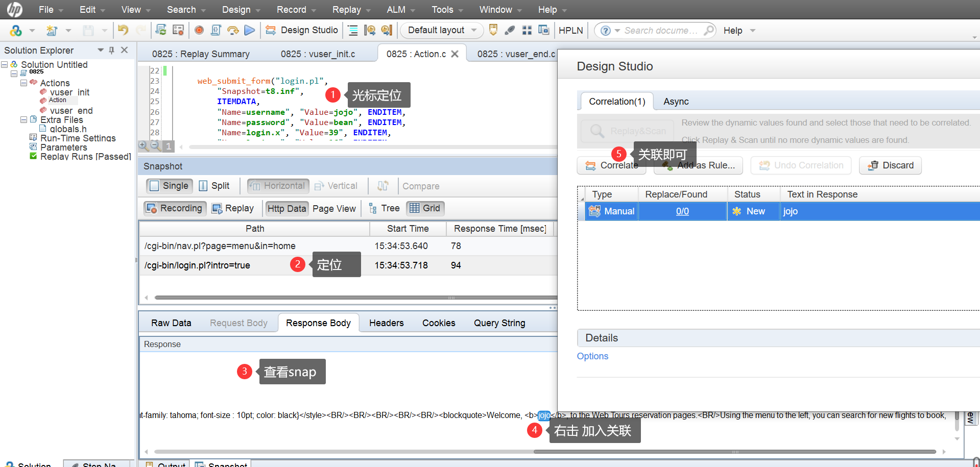The width and height of the screenshot is (980, 467).
Task: Open the 0825 : Replay Summary tab
Action: click(201, 54)
